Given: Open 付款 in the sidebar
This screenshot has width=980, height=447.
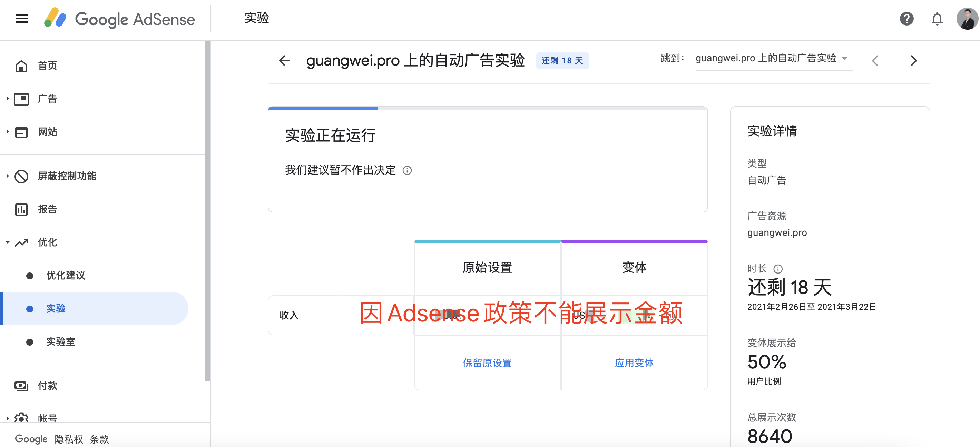Looking at the screenshot, I should coord(47,386).
